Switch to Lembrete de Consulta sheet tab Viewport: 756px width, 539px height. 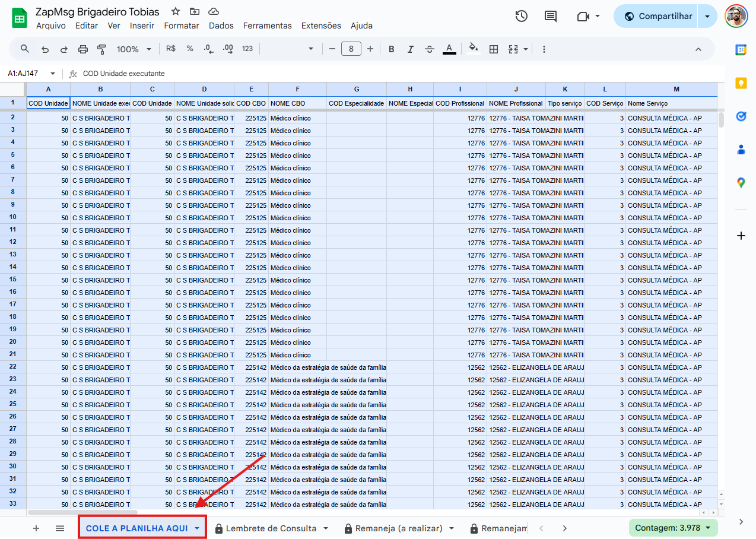tap(271, 528)
